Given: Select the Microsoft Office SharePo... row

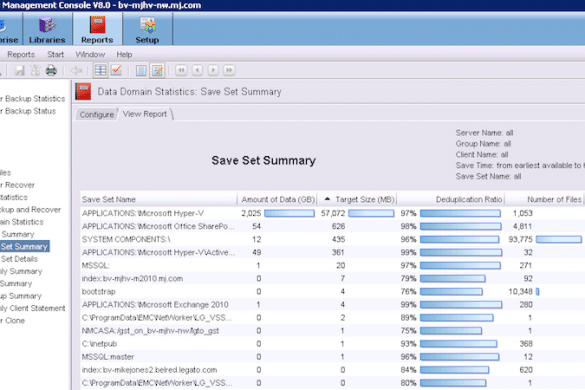Looking at the screenshot, I should [332, 226].
